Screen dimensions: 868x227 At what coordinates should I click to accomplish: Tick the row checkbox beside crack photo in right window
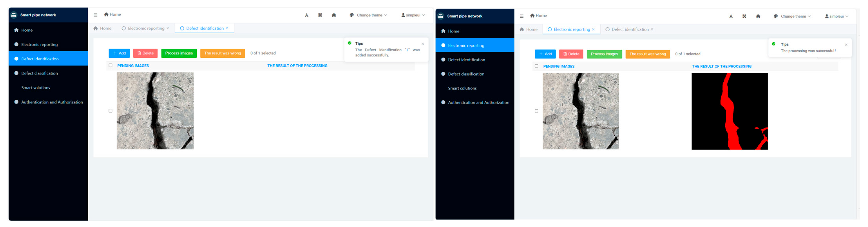(536, 111)
